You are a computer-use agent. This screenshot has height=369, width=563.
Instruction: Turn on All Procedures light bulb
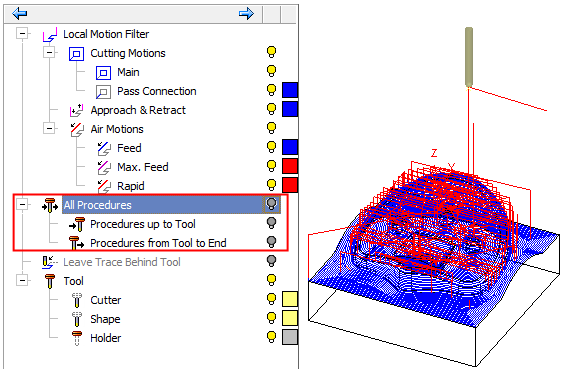pyautogui.click(x=271, y=204)
